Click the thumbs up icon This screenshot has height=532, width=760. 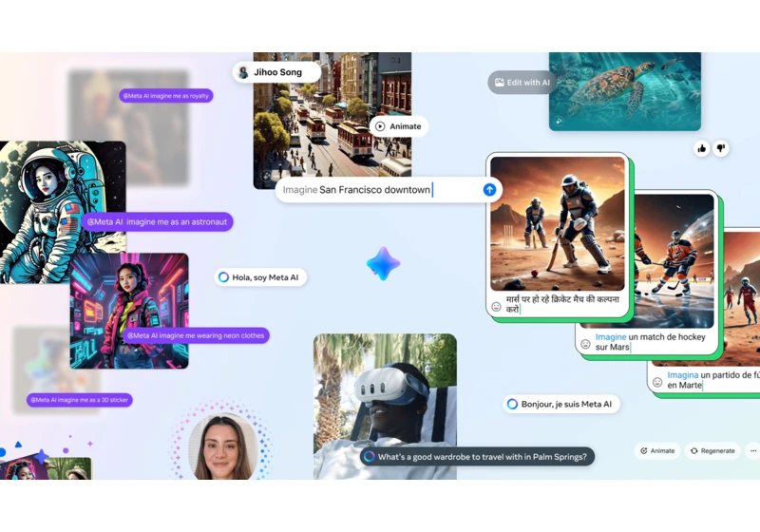(701, 148)
